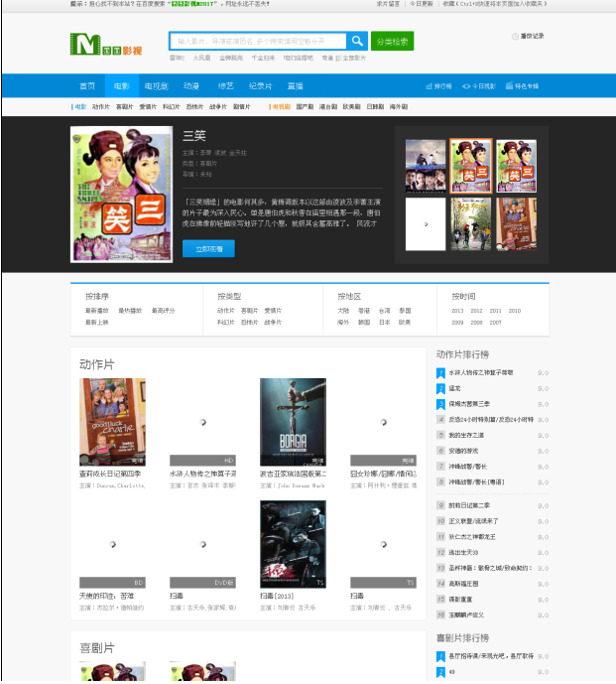This screenshot has width=616, height=684.
Task: Select the blank loading slider thumbnail
Action: pos(426,224)
